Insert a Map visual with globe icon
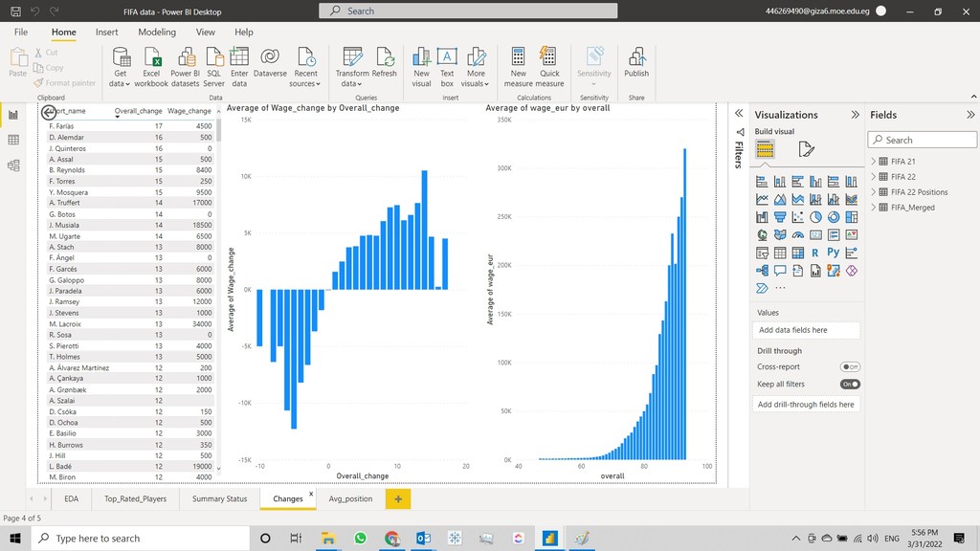 pyautogui.click(x=762, y=235)
